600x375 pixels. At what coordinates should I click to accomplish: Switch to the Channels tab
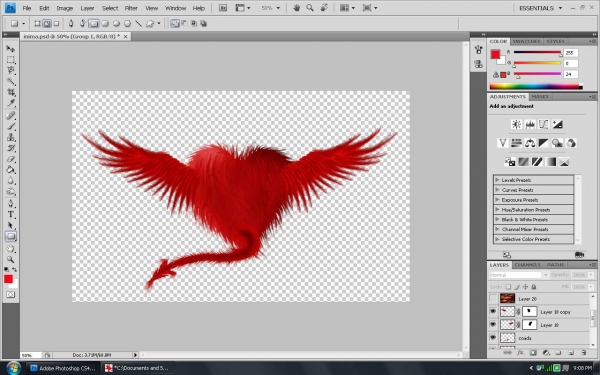(527, 265)
